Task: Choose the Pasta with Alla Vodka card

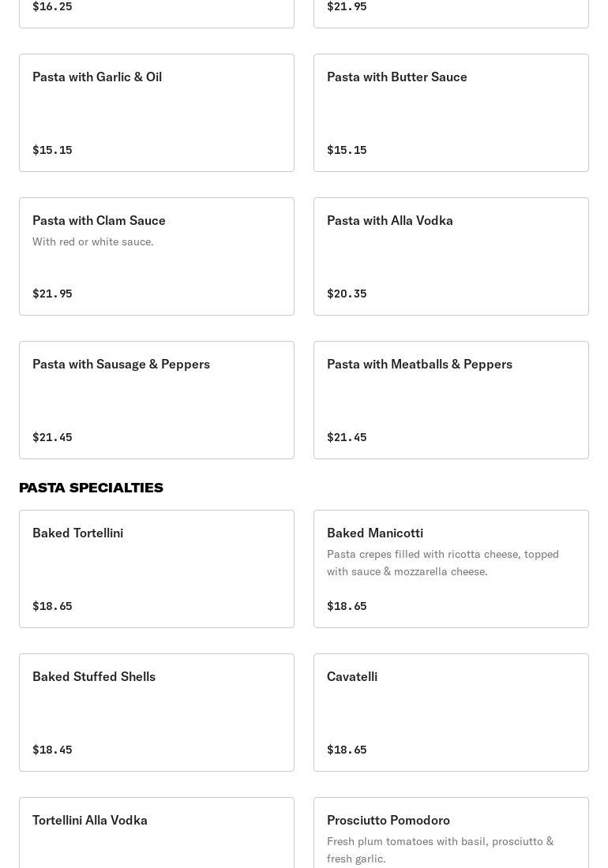Action: (451, 256)
